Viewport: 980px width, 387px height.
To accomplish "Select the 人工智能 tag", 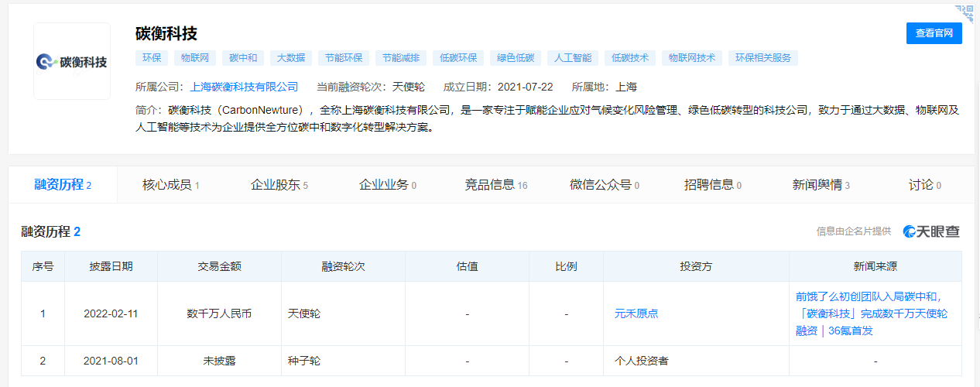I will (573, 58).
